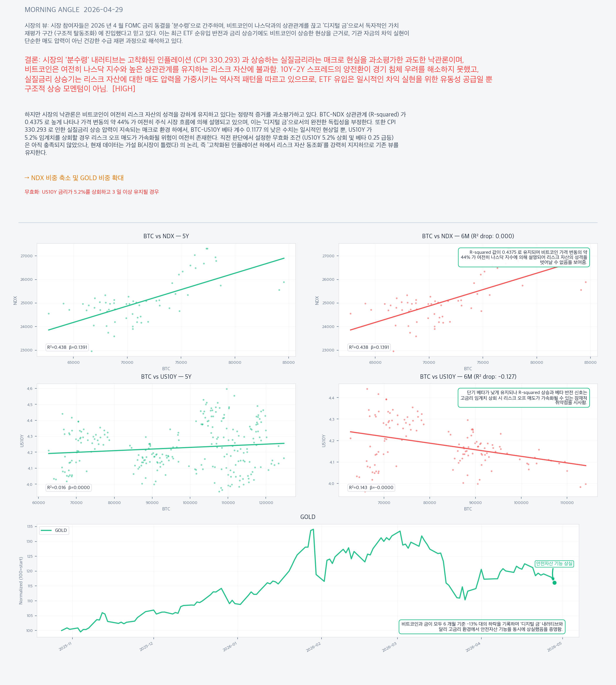This screenshot has width=616, height=685.
Task: Click the R²=0.016 stats box
Action: coord(68,488)
